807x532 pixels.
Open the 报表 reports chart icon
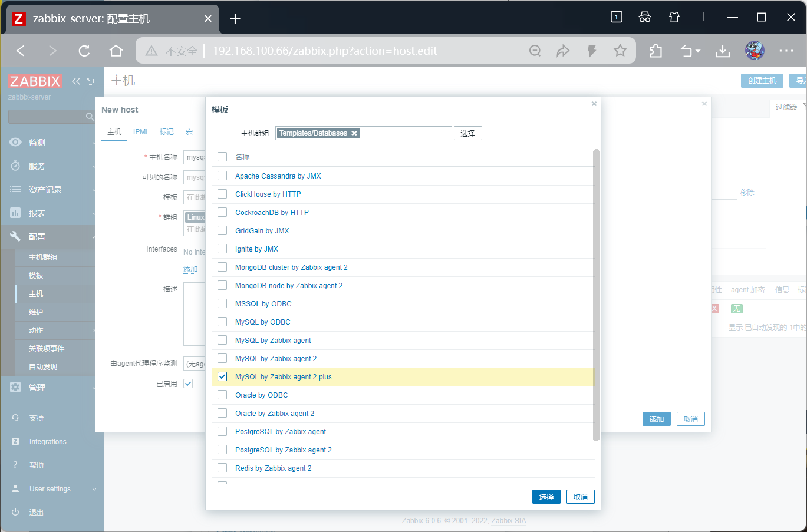15,213
